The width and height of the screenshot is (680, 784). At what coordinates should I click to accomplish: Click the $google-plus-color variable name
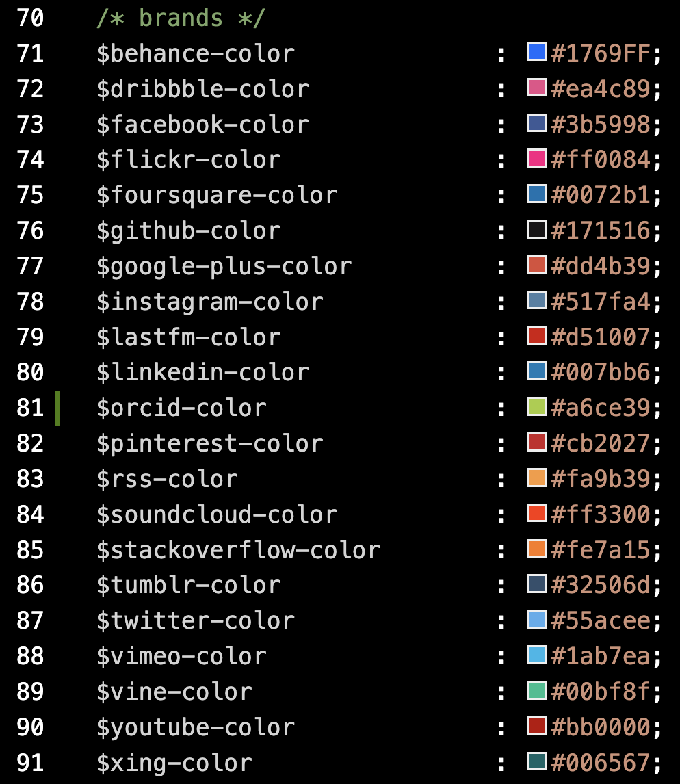pos(224,267)
